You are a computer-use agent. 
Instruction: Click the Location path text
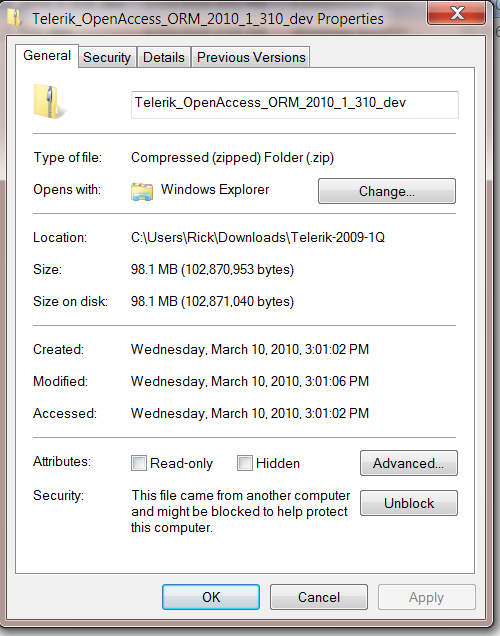(x=258, y=237)
